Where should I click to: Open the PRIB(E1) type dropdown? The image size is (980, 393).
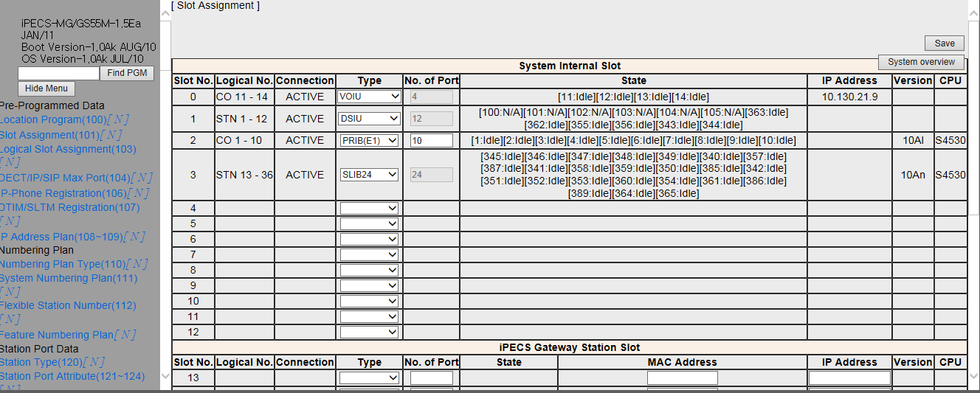[369, 140]
